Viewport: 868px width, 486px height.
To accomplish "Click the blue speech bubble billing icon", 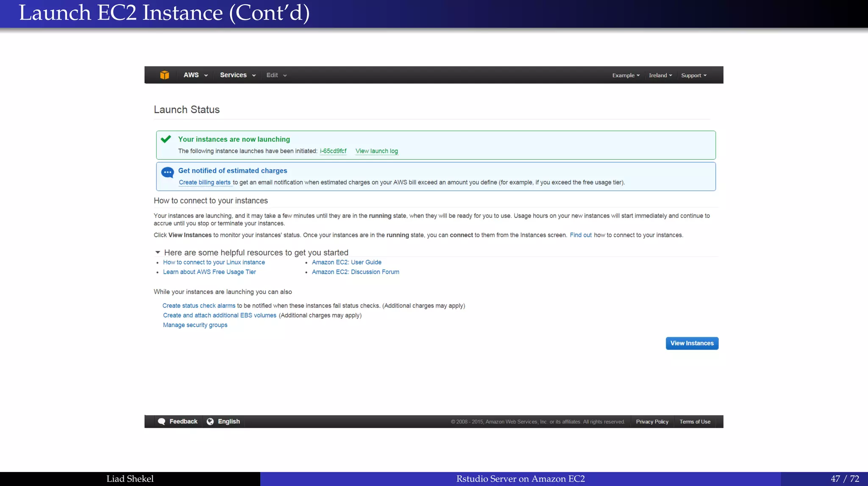I will coord(167,172).
